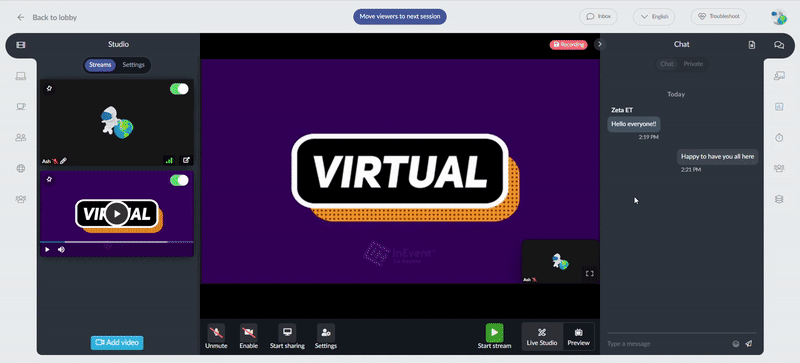Screen dimensions: 800x363
Task: Click the pencil edit icon next to Ash
Action: 63,161
